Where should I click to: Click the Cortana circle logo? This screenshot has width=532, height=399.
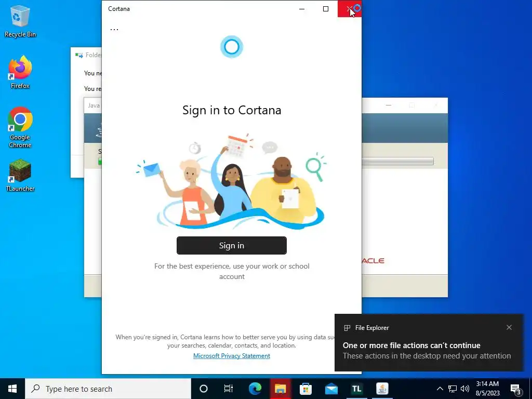[232, 47]
